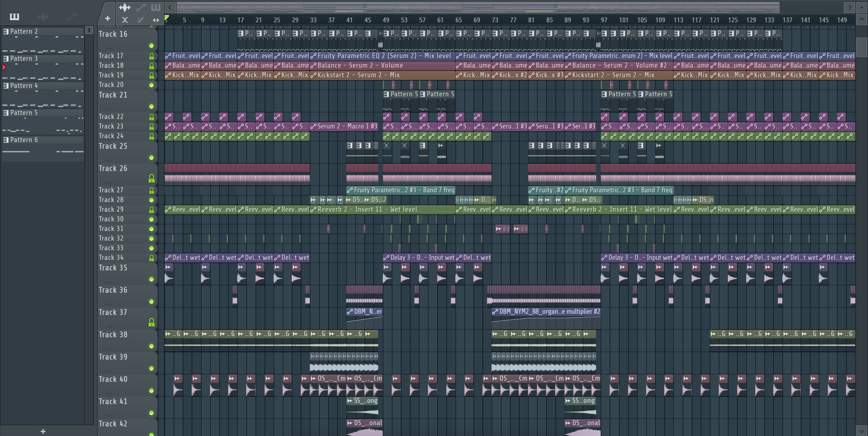
Task: Show automation clips in the picker panel
Action: [72, 16]
